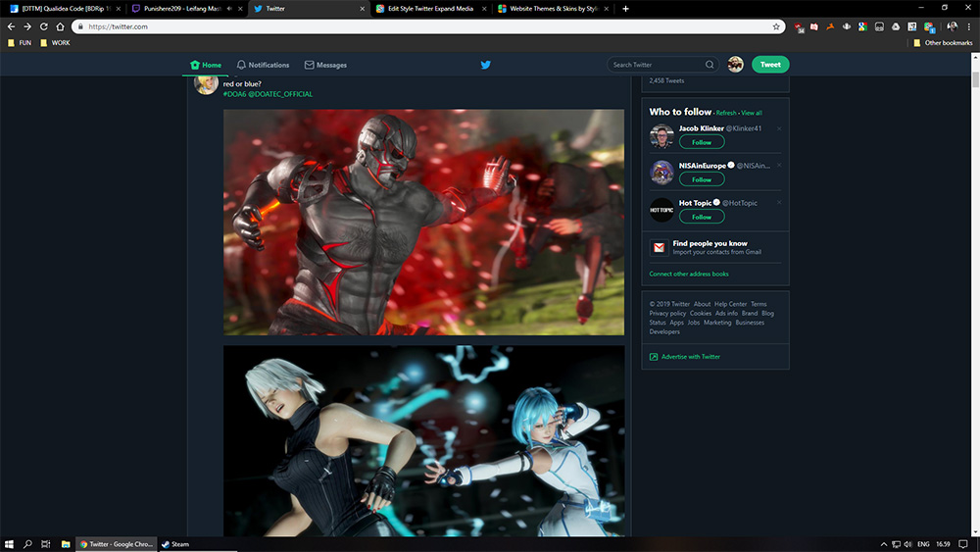Go to Twitter Home tab
The width and height of the screenshot is (980, 552).
click(x=206, y=65)
